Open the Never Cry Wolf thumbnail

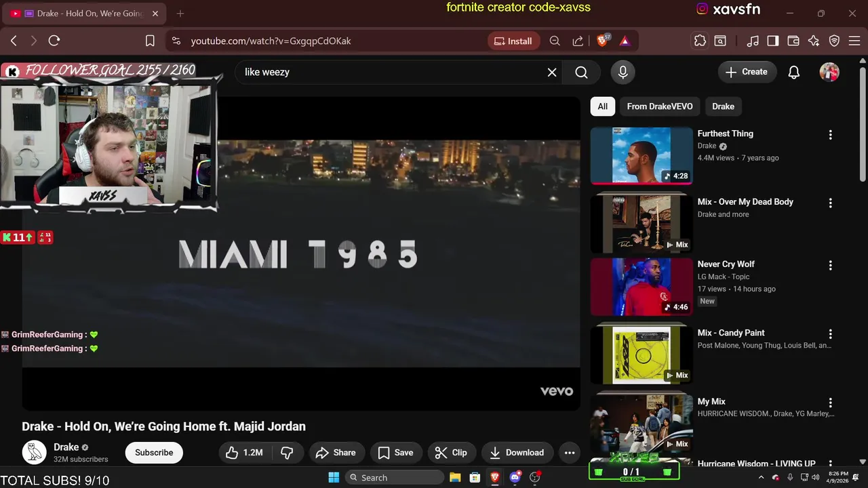[642, 287]
